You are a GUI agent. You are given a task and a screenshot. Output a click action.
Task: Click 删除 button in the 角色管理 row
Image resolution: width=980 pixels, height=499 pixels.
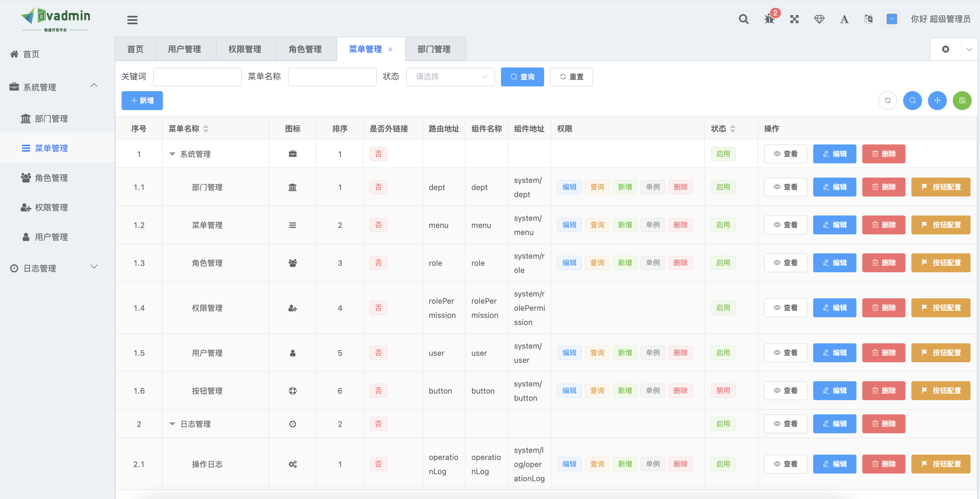[884, 263]
